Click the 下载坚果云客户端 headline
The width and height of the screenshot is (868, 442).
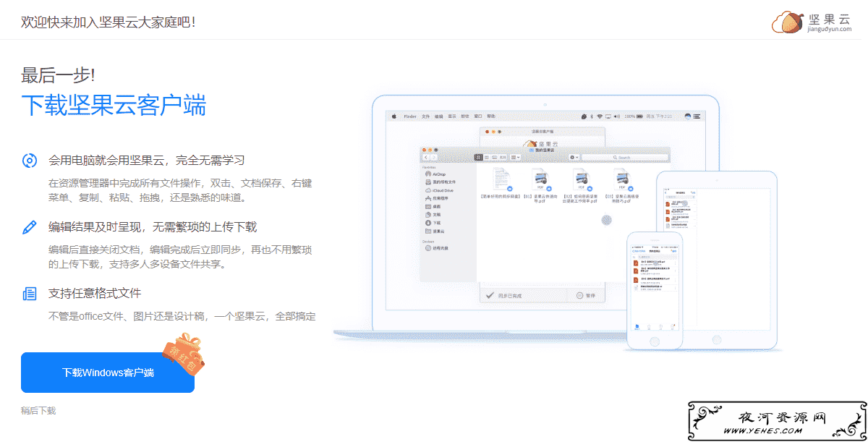(x=114, y=106)
